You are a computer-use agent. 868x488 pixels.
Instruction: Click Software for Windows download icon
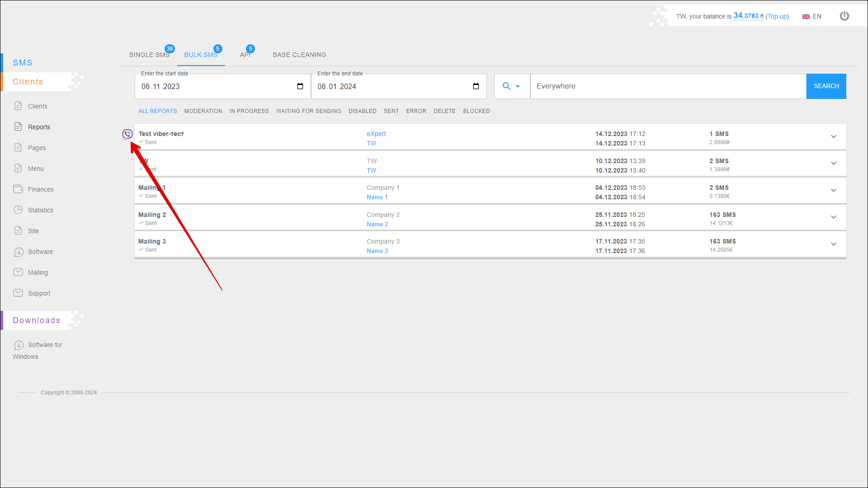click(x=19, y=345)
